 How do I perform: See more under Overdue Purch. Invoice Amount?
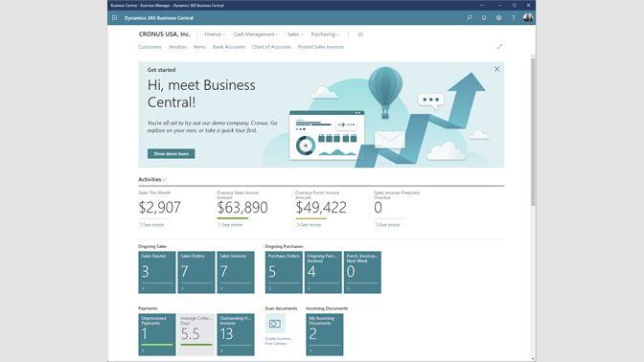(309, 225)
